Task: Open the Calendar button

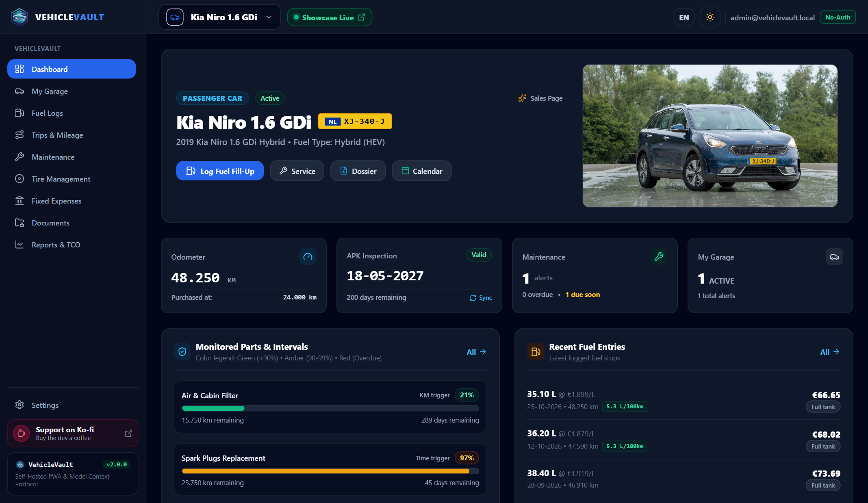Action: tap(422, 171)
